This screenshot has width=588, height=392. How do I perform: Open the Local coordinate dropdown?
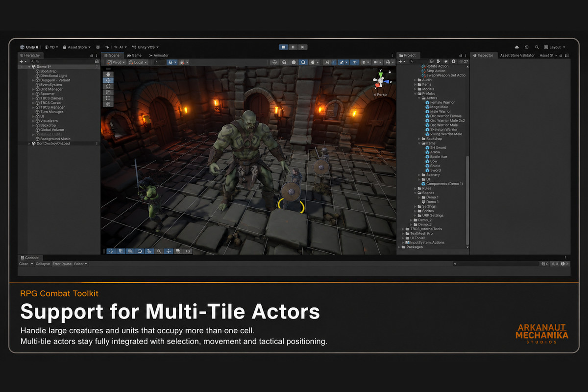pyautogui.click(x=138, y=62)
